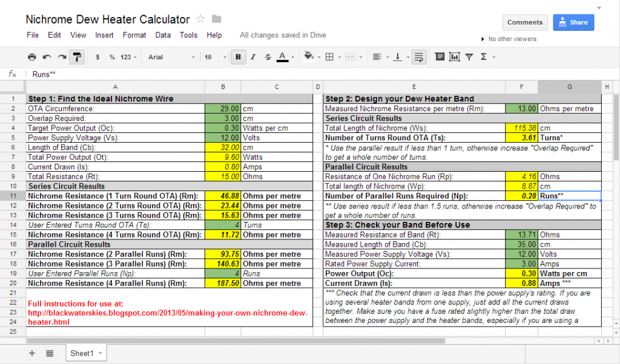620x364 pixels.
Task: Open the Functions sigma dropdown arrow
Action: [x=494, y=57]
